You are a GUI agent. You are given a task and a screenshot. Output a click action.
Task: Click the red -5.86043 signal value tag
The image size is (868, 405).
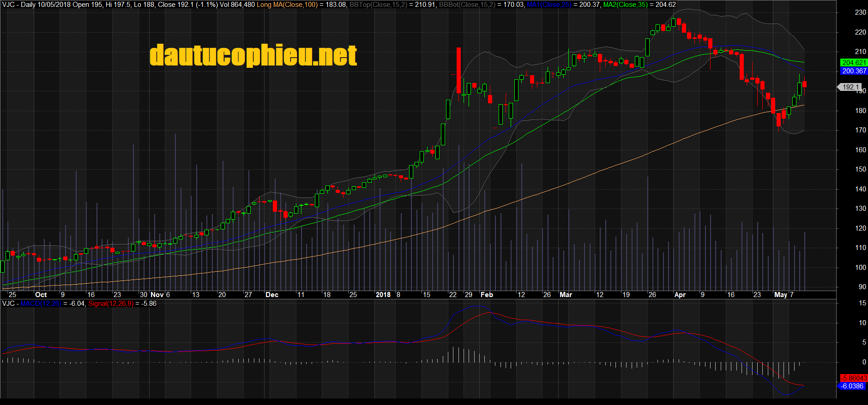854,378
